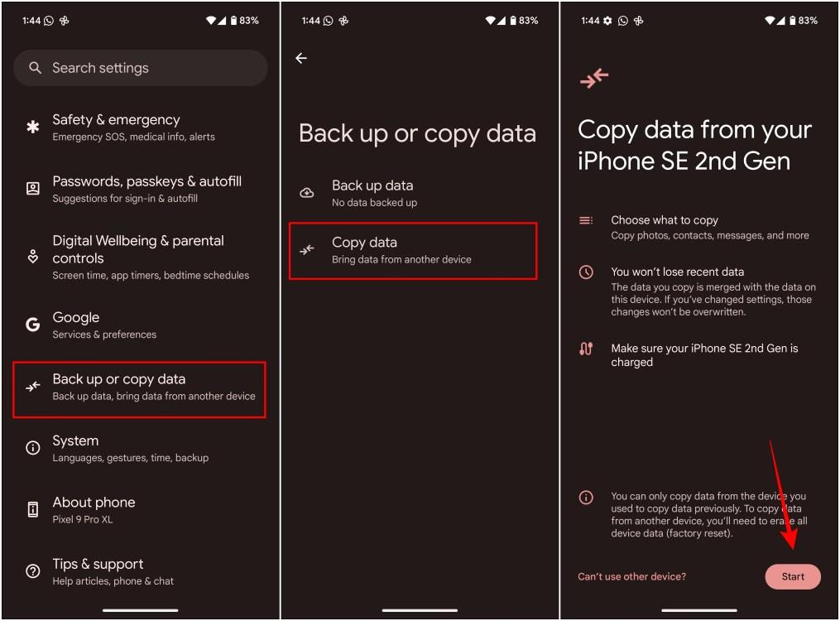Image resolution: width=840 pixels, height=621 pixels.
Task: Select Choose what to copy text
Action: (665, 220)
